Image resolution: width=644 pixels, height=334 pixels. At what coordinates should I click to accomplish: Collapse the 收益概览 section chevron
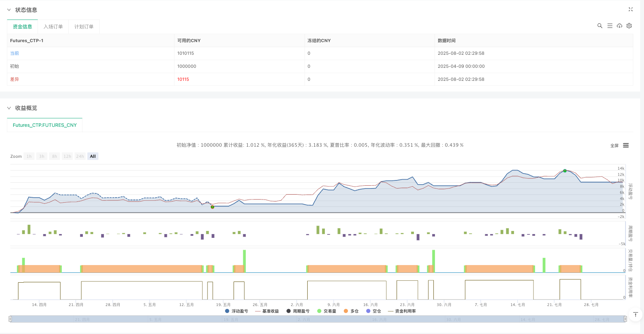click(x=9, y=108)
